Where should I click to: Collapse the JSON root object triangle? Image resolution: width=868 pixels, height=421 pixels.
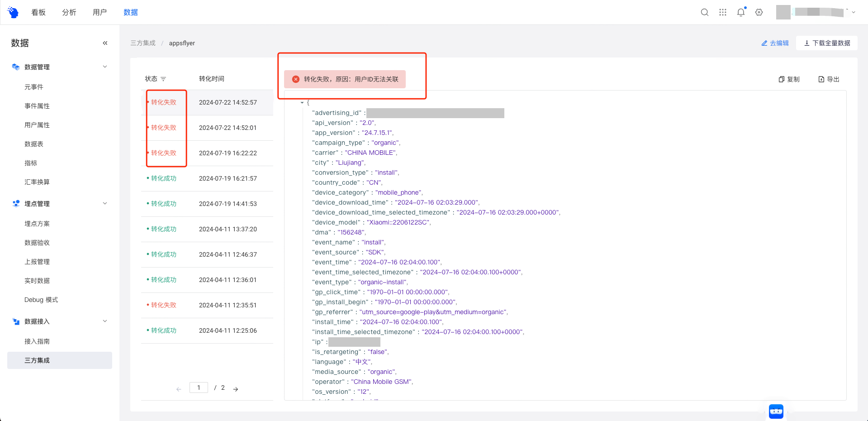(x=302, y=103)
